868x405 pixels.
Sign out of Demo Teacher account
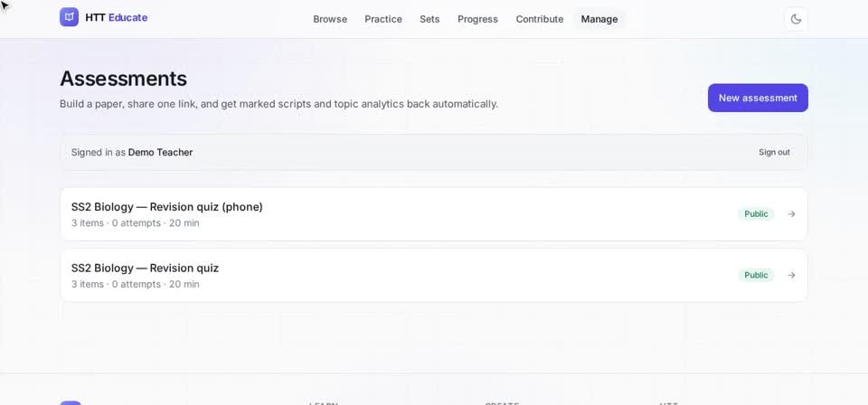[774, 152]
